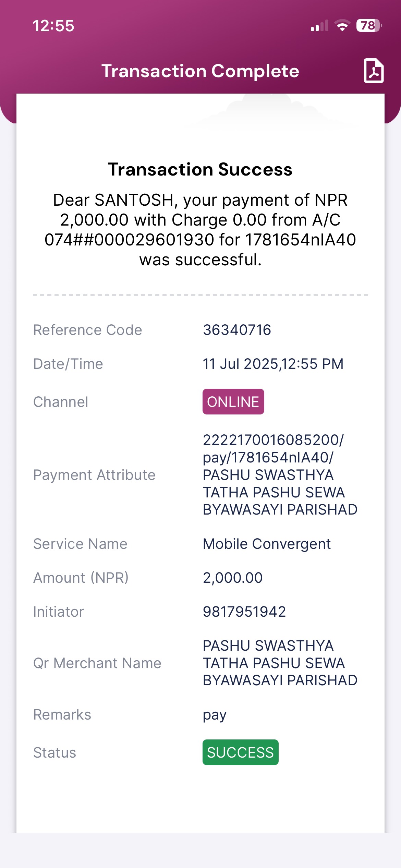The width and height of the screenshot is (401, 868).
Task: Tap the green SUCCESS status badge
Action: point(240,752)
